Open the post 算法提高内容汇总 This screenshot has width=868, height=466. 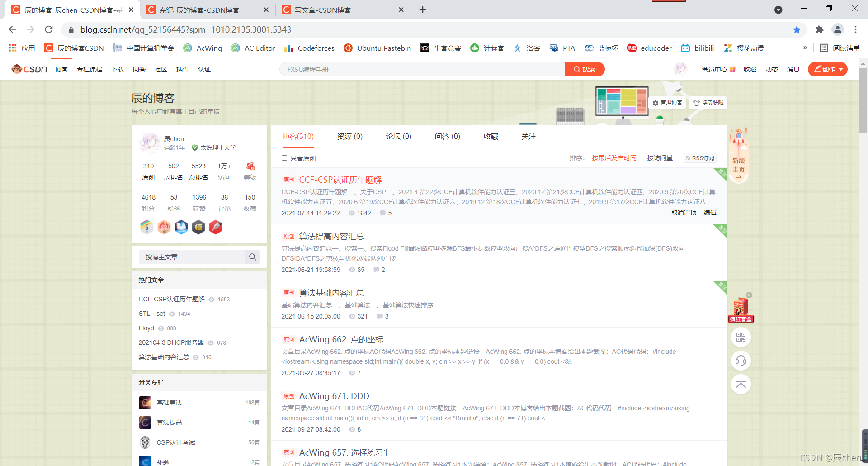click(x=332, y=236)
